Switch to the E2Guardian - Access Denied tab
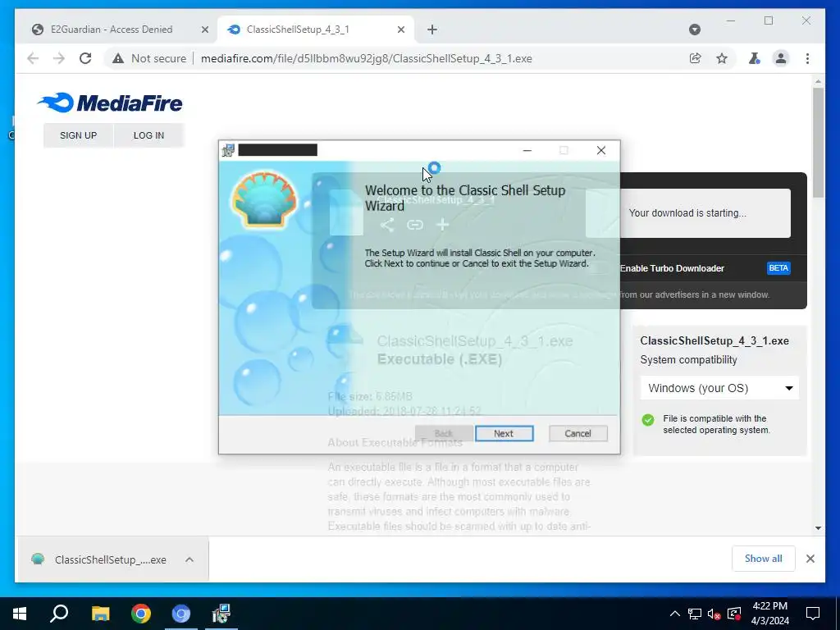This screenshot has height=630, width=840. 111,30
